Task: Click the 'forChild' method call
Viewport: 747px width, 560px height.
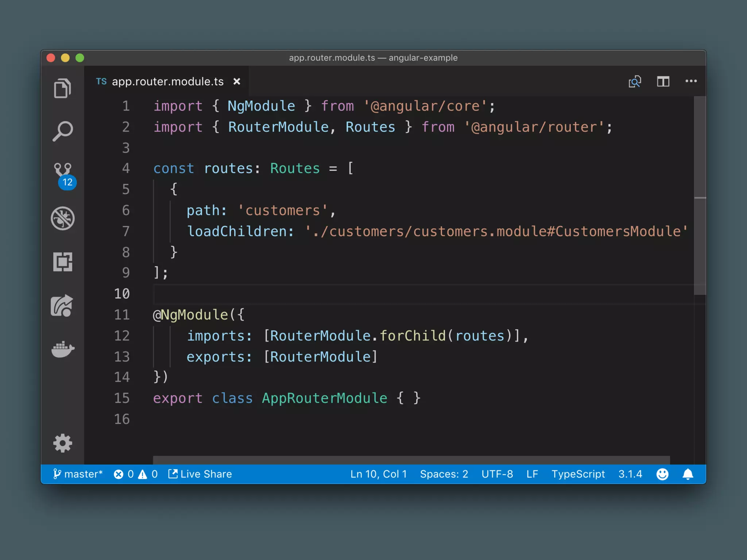Action: (413, 335)
